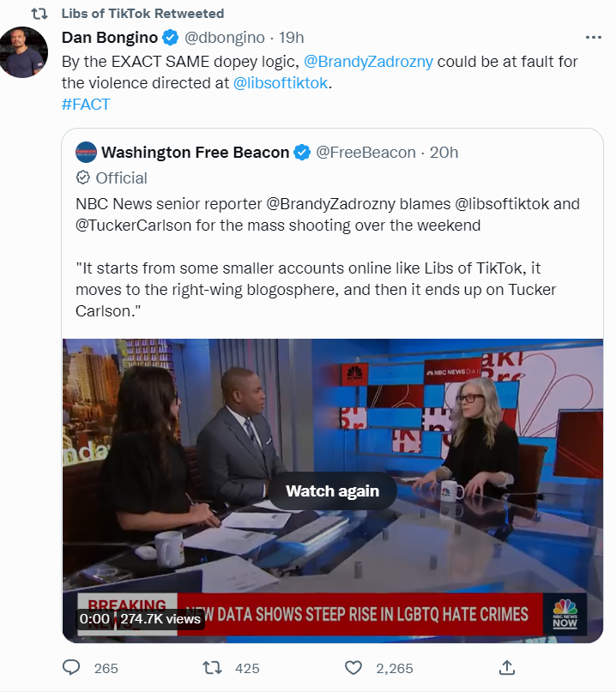Open the Washington Free Beacon name

[195, 153]
